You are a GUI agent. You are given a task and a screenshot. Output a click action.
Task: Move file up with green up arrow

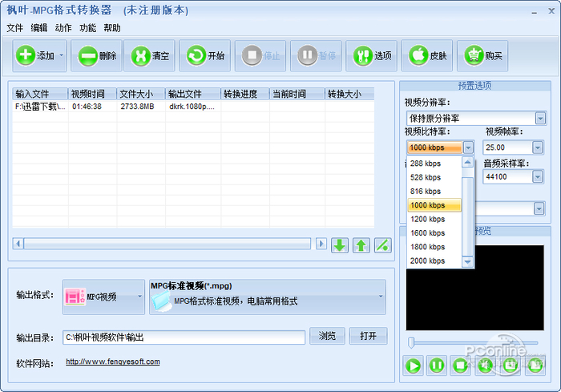pos(361,245)
